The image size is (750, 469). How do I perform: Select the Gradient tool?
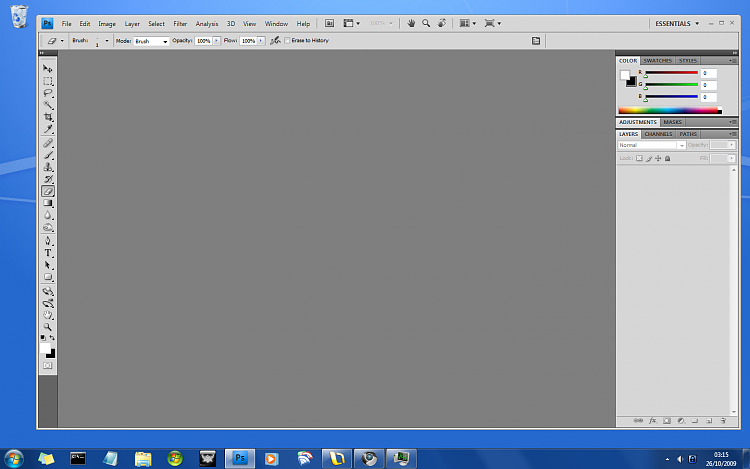pyautogui.click(x=47, y=203)
